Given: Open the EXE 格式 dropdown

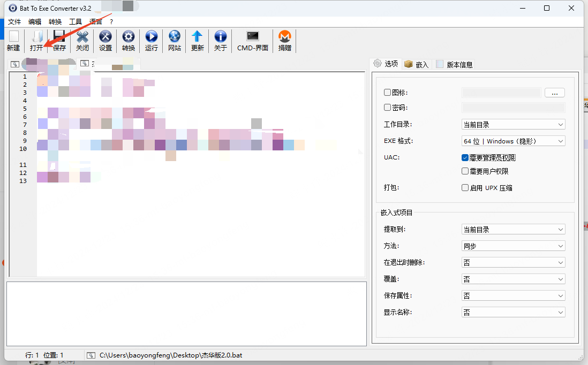Looking at the screenshot, I should 514,141.
